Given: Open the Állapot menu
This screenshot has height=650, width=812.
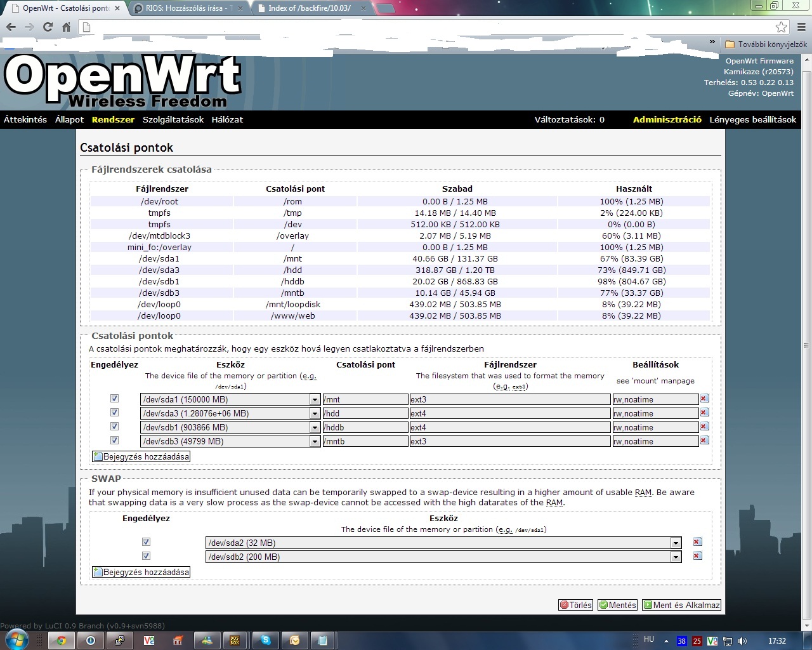Looking at the screenshot, I should 69,119.
